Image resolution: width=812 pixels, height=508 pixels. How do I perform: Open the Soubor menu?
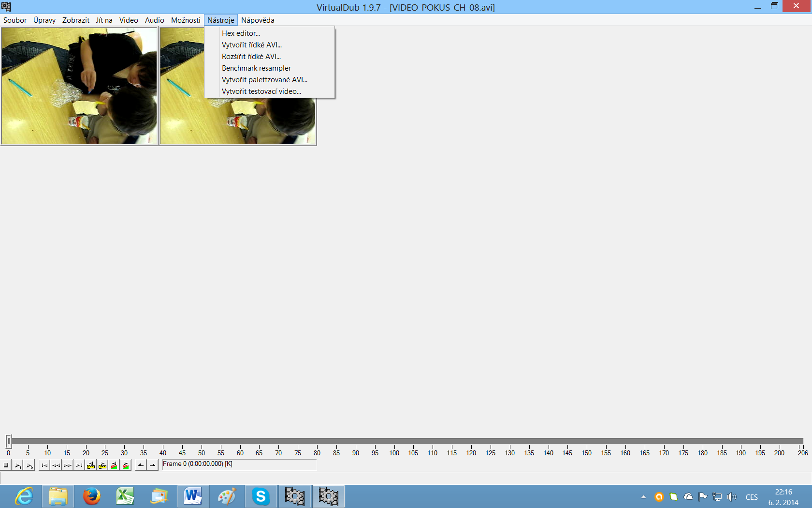tap(15, 20)
